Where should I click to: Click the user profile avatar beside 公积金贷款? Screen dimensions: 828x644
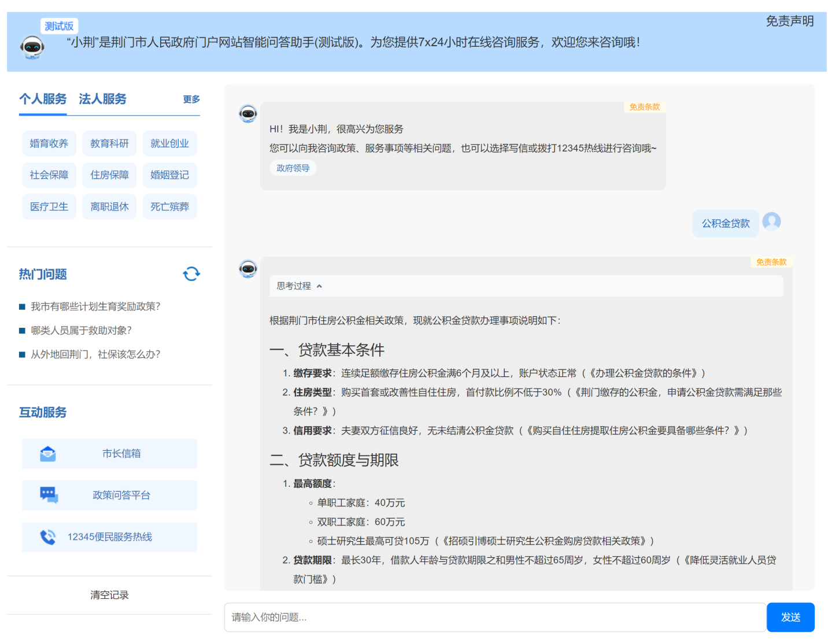tap(772, 221)
